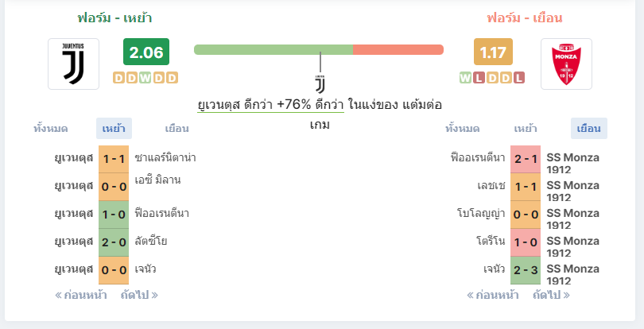Go to ถัดไป page in Juventus matches
644x329 pixels.
coord(139,295)
